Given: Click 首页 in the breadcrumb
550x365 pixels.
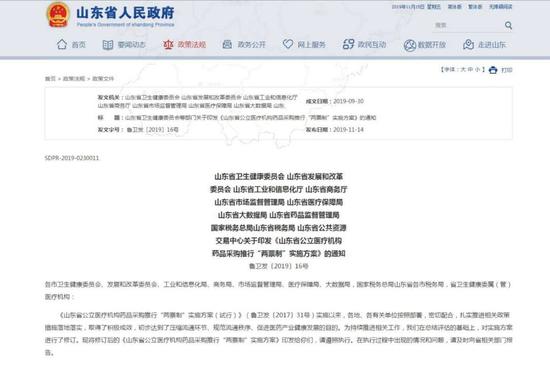Looking at the screenshot, I should pyautogui.click(x=50, y=79).
